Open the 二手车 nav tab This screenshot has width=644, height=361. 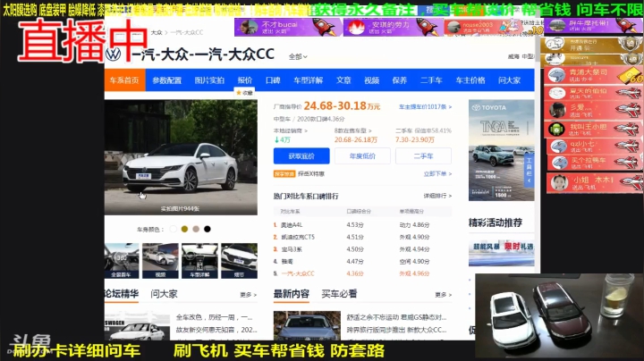(431, 80)
